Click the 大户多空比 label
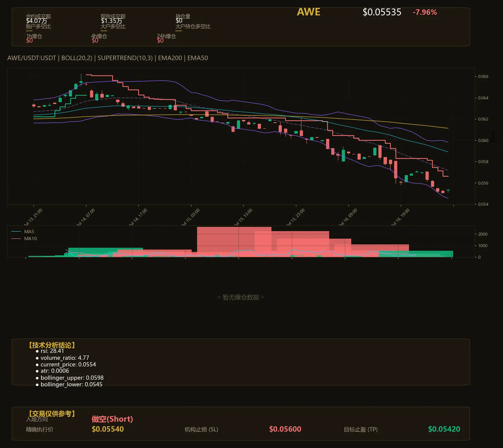Image resolution: width=503 pixels, height=448 pixels. [x=113, y=26]
